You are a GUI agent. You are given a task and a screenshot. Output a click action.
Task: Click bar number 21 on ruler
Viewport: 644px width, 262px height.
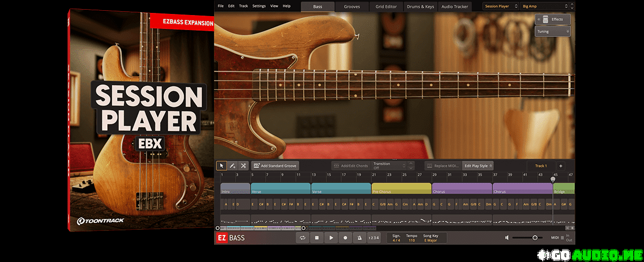(374, 175)
